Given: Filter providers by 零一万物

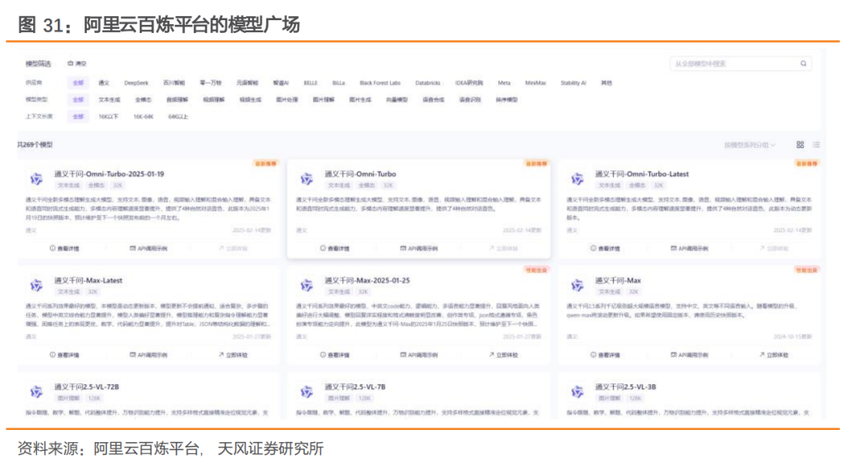Looking at the screenshot, I should pos(211,83).
